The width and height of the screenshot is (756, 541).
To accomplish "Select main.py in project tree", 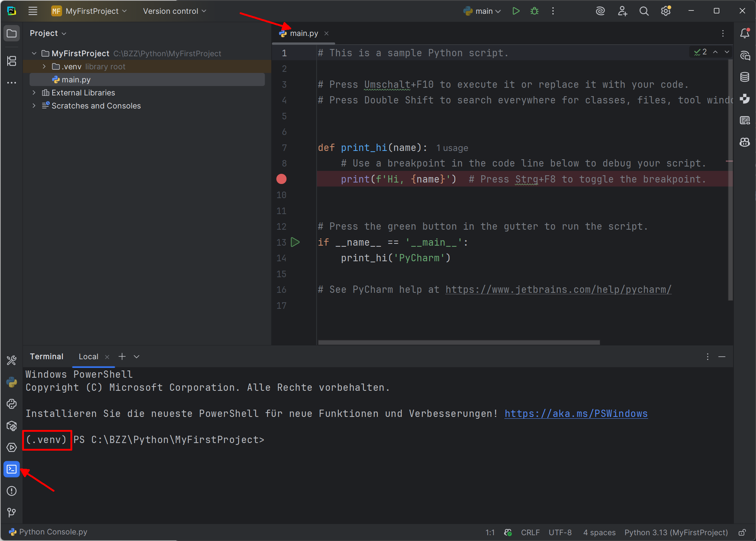I will tap(147, 79).
